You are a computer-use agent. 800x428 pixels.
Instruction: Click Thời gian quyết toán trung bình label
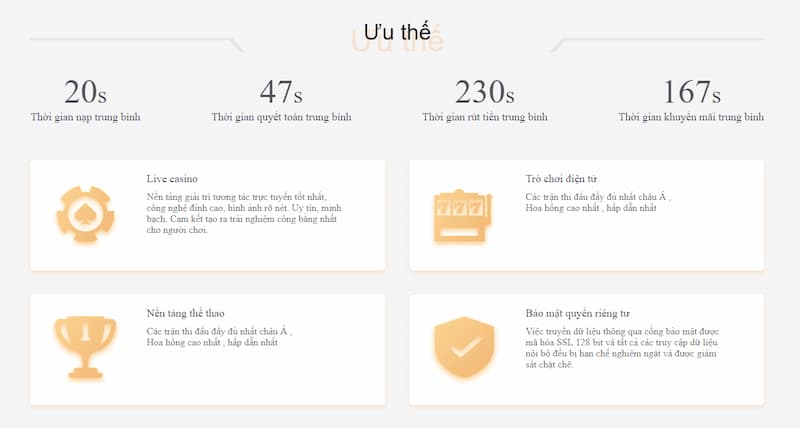click(281, 118)
